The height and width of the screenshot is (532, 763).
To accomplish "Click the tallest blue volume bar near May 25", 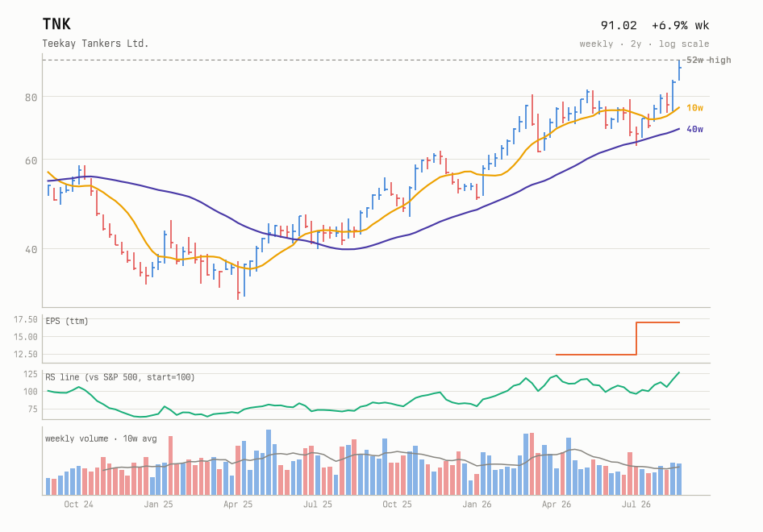I will pyautogui.click(x=269, y=463).
